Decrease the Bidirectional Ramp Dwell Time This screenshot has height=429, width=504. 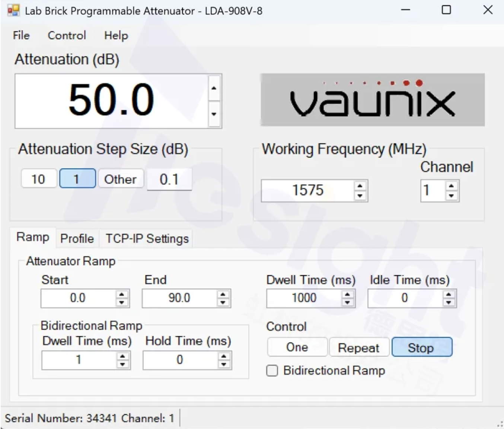[122, 364]
